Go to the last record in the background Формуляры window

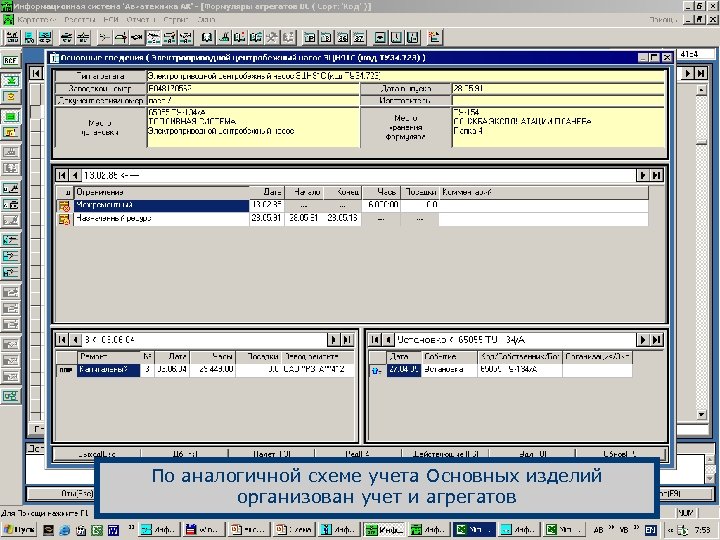[x=701, y=73]
